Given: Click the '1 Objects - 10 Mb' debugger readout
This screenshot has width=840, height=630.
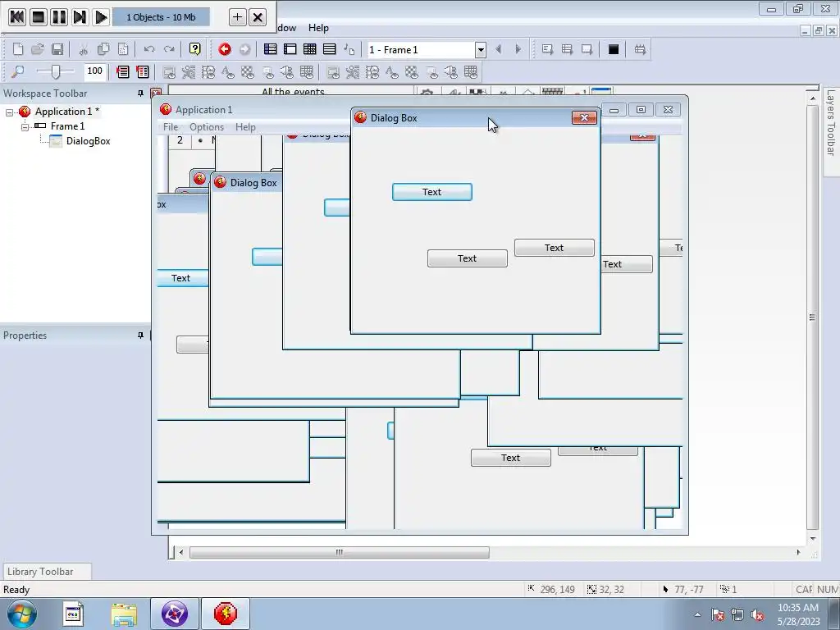Looking at the screenshot, I should [161, 17].
